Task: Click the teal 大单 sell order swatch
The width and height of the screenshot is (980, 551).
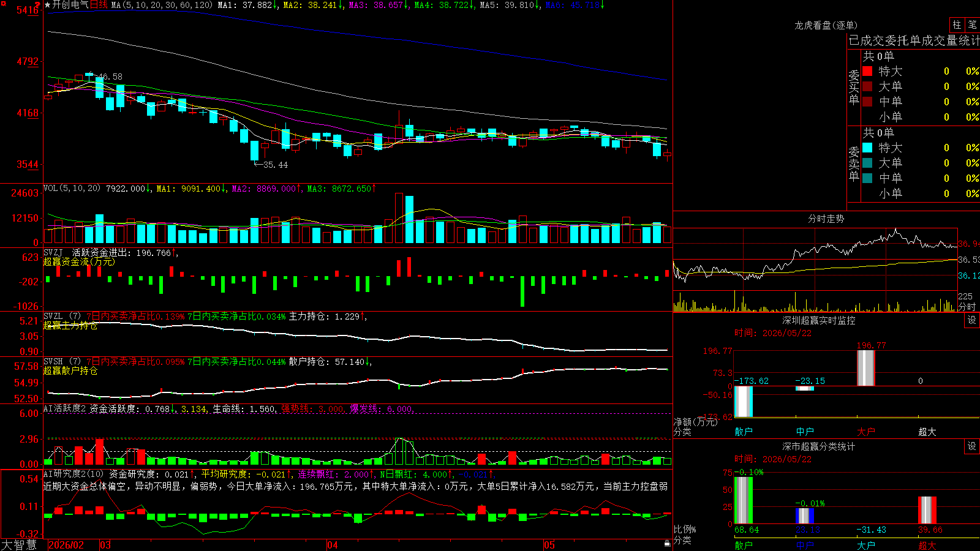Action: [867, 163]
